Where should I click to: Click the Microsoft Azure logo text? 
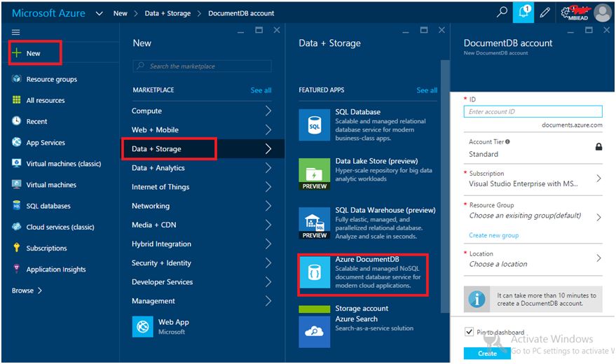pyautogui.click(x=48, y=13)
